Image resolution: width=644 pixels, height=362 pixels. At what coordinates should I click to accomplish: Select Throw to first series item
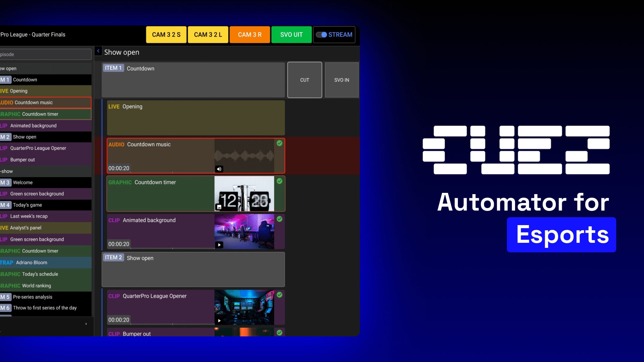point(46,308)
